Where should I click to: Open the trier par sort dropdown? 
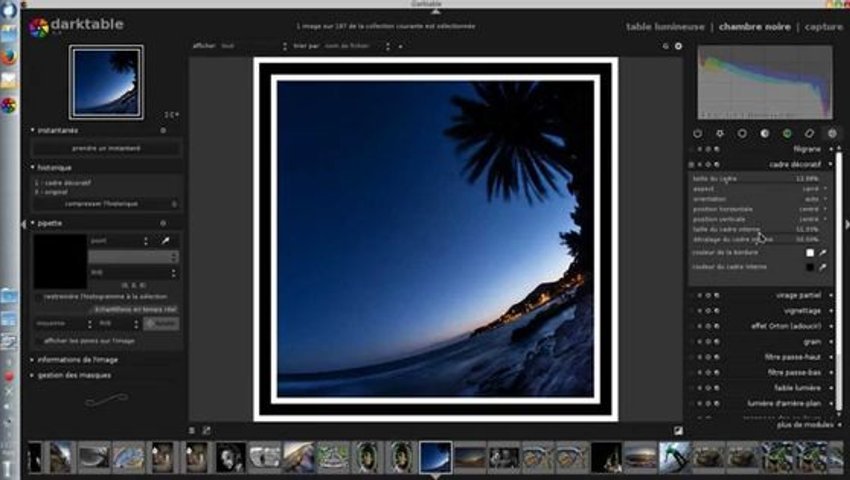click(x=356, y=47)
